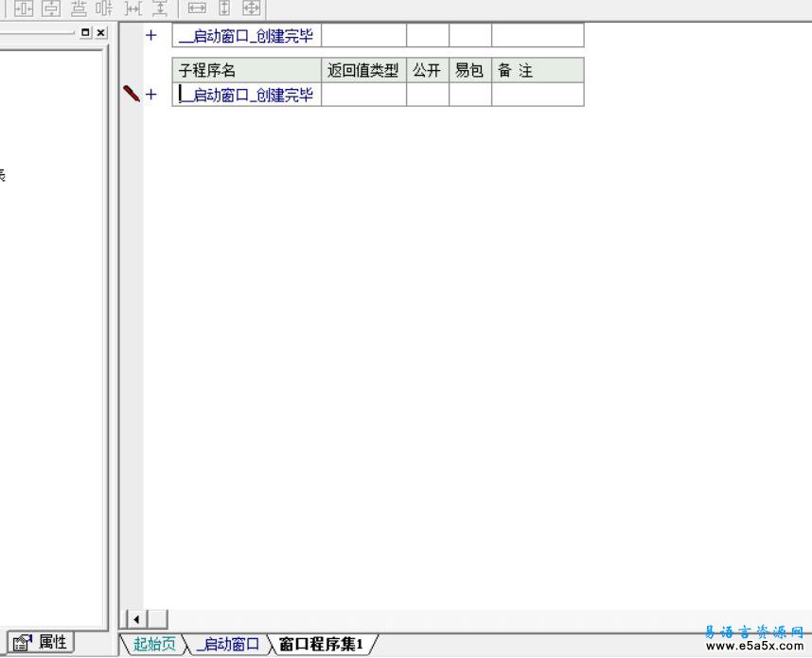Open the 属性 panel tab
812x658 pixels.
(x=41, y=643)
